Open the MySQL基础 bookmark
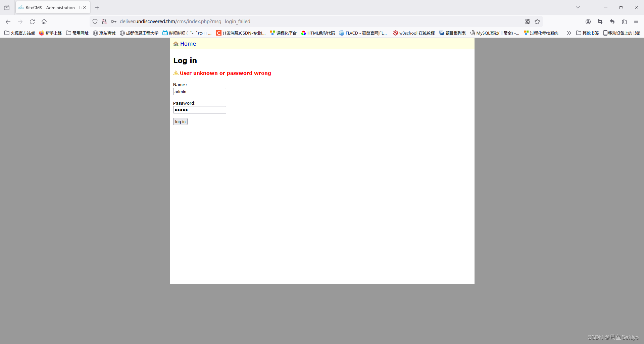 coord(495,33)
